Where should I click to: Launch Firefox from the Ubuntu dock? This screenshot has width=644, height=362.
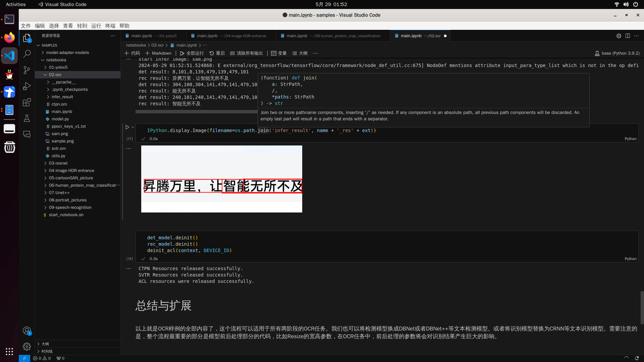(9, 37)
